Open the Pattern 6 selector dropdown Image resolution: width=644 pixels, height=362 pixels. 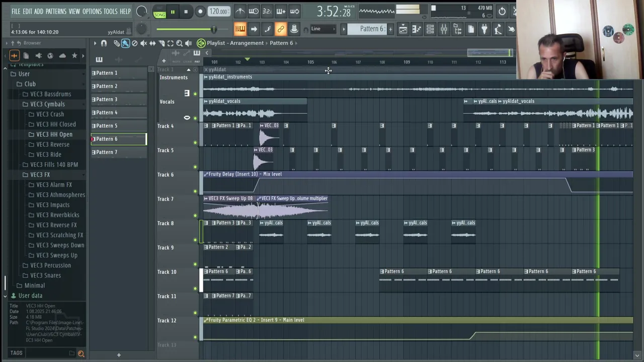(x=372, y=29)
